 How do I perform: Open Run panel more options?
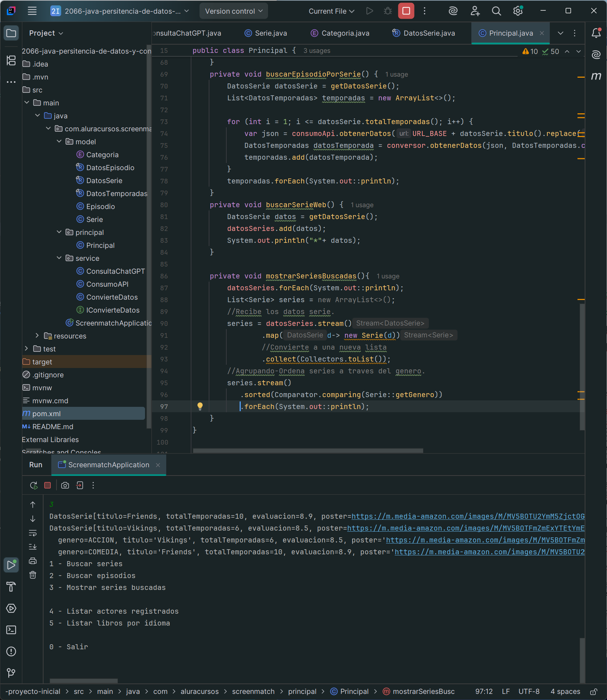[93, 485]
